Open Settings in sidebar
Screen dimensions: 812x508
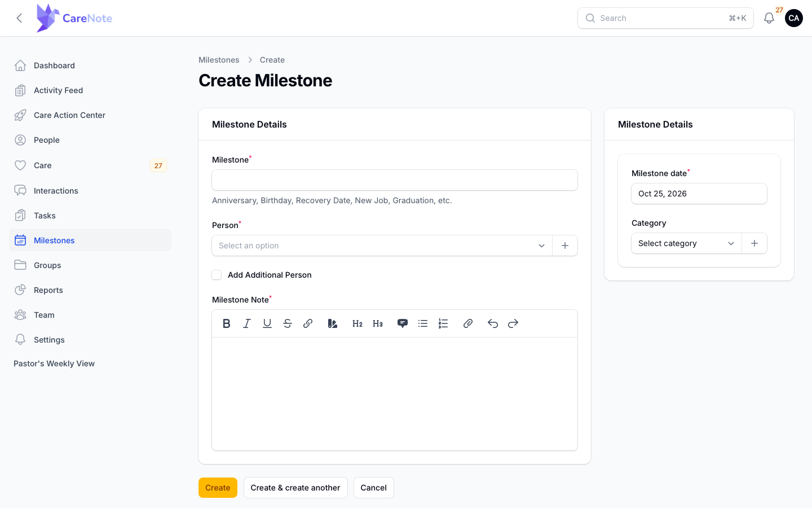(x=90, y=340)
